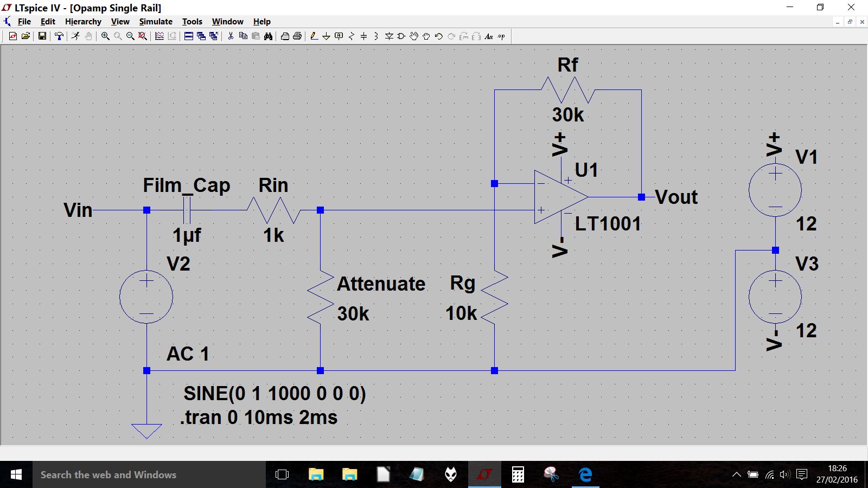868x488 pixels.
Task: Open the Tools menu
Action: (192, 22)
